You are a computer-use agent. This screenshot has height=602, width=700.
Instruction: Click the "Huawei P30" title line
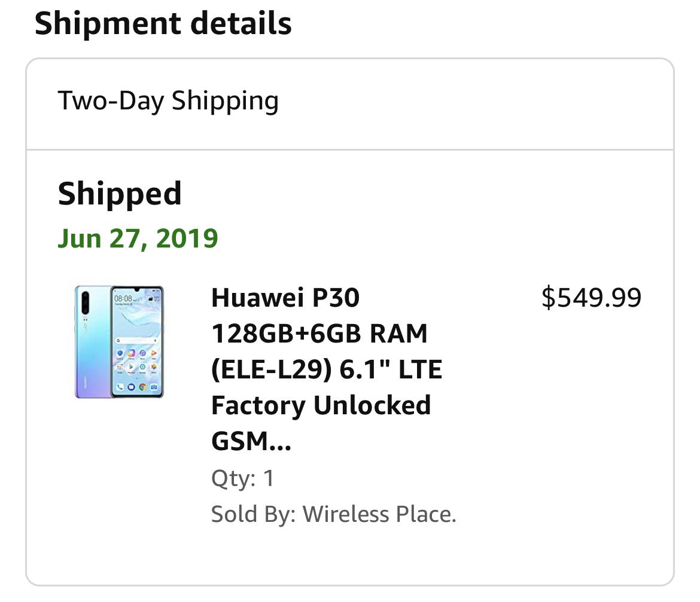(285, 298)
